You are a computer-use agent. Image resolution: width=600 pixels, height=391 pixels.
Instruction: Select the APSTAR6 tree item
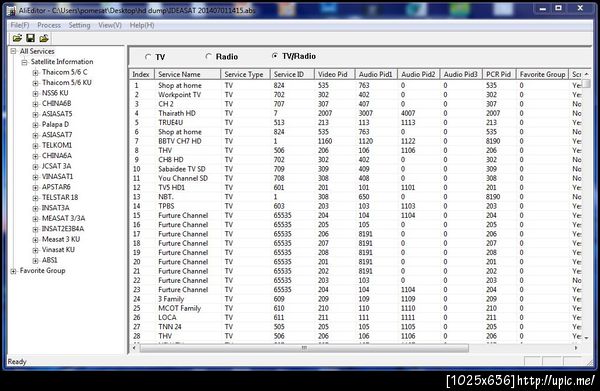pos(56,187)
